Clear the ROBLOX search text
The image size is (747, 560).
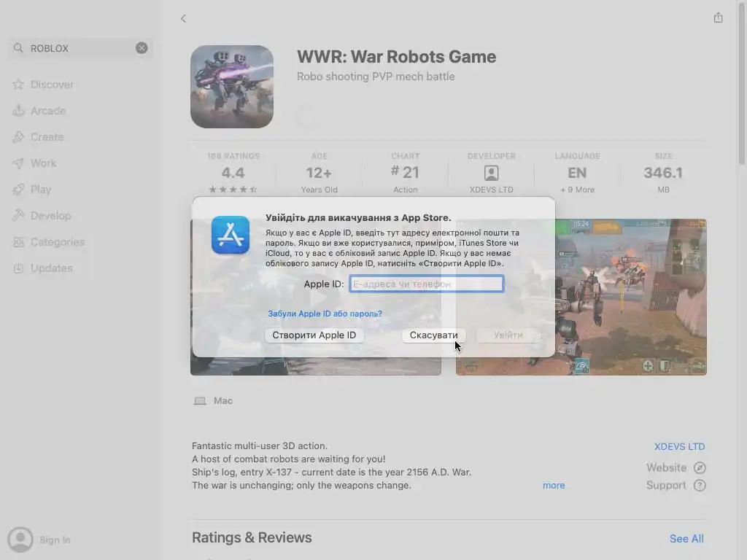pos(142,47)
